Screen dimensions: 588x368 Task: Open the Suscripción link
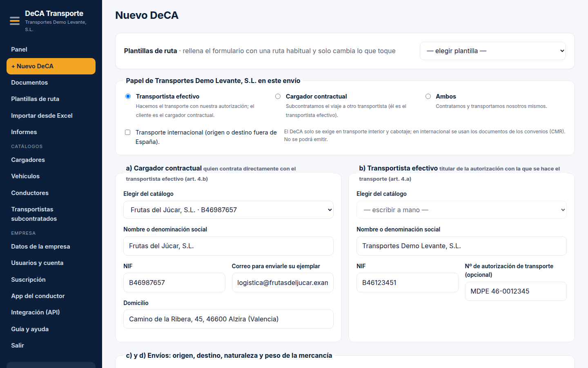tap(51, 280)
